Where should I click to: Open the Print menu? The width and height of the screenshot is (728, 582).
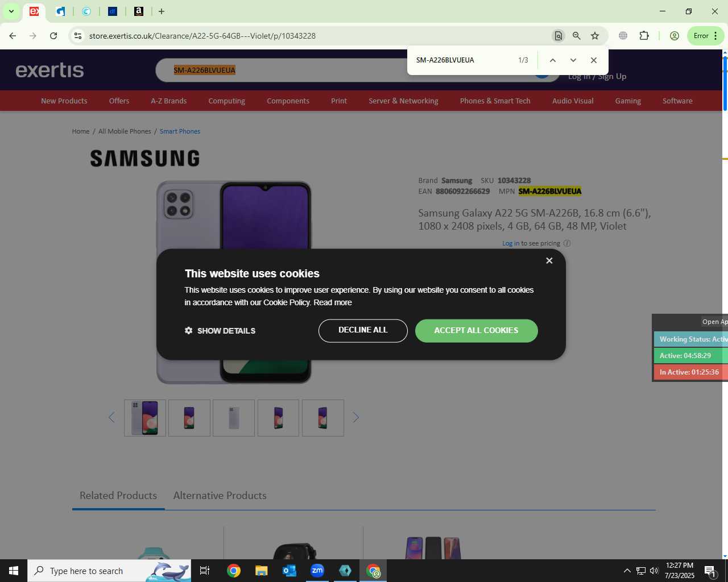click(339, 101)
